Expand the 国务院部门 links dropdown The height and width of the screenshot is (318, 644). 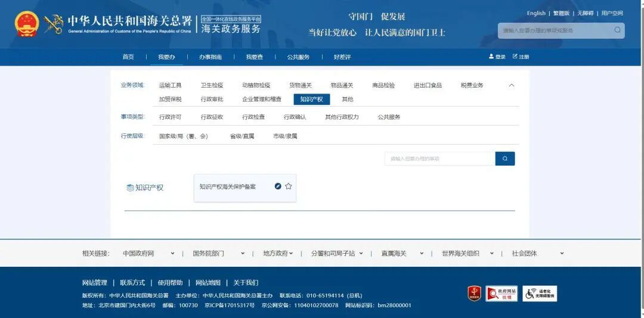coord(243,254)
